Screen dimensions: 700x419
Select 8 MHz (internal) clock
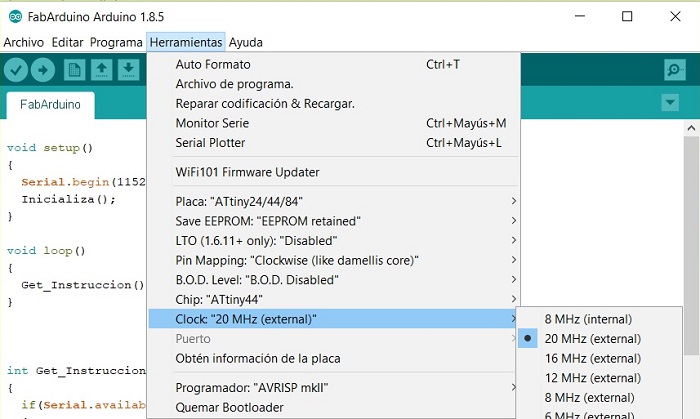(599, 319)
